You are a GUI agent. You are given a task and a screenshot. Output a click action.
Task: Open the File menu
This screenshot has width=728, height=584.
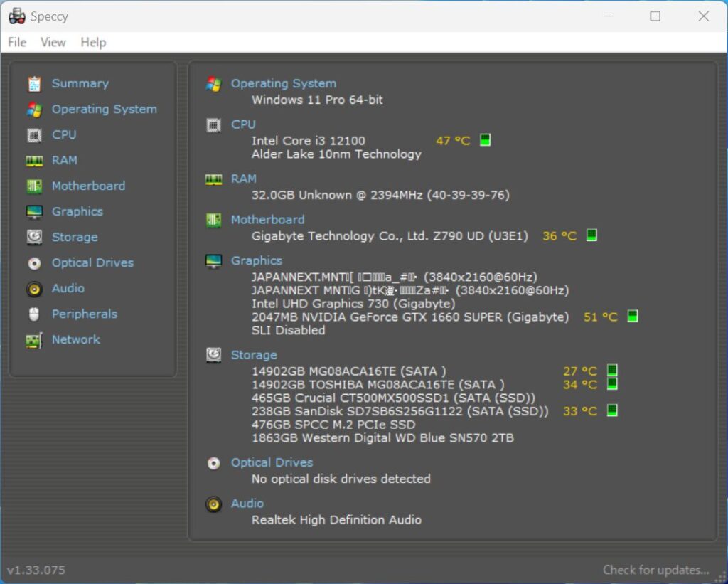coord(17,43)
